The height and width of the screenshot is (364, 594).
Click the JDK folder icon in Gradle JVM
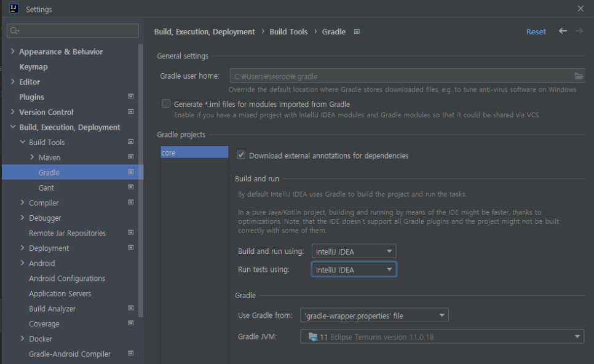(313, 337)
